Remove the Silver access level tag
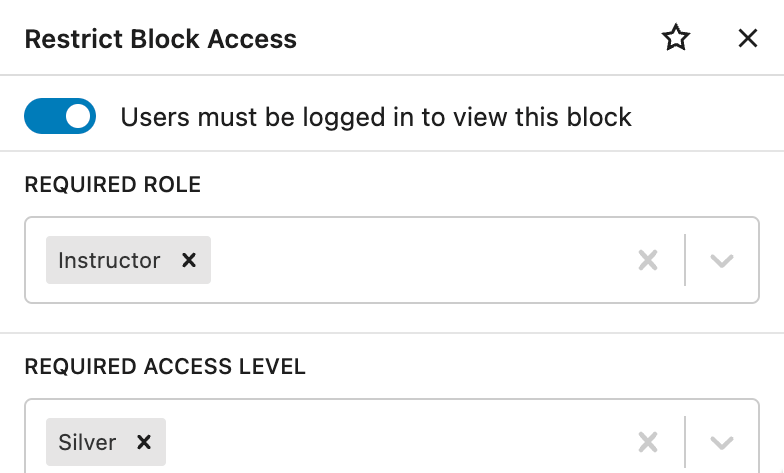This screenshot has width=784, height=473. pyautogui.click(x=144, y=442)
